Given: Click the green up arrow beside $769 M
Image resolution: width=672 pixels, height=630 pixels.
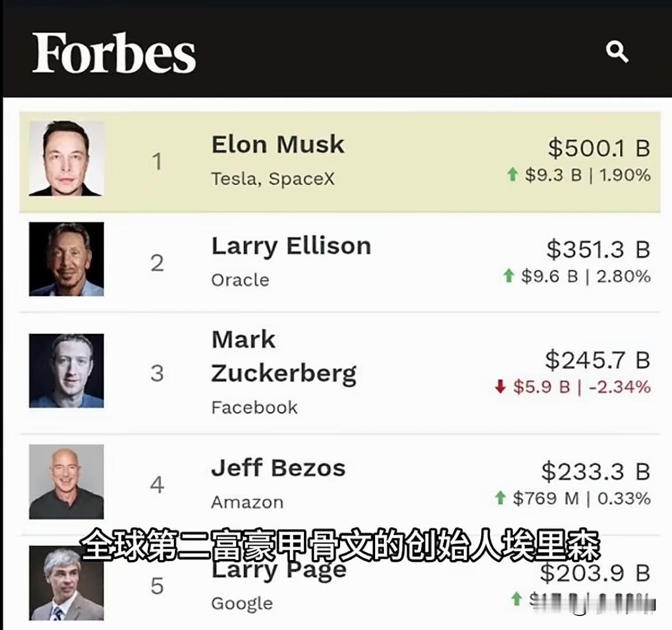Looking at the screenshot, I should pyautogui.click(x=500, y=498).
